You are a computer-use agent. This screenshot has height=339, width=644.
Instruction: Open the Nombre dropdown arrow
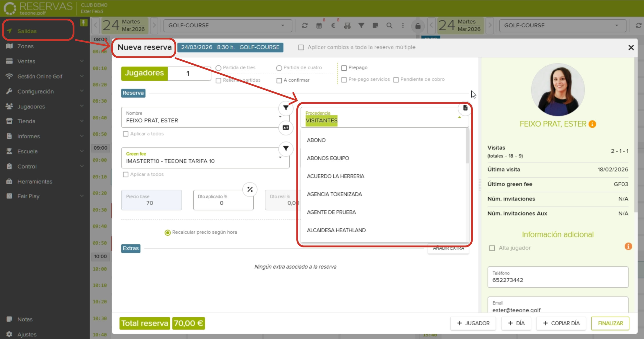pyautogui.click(x=280, y=117)
